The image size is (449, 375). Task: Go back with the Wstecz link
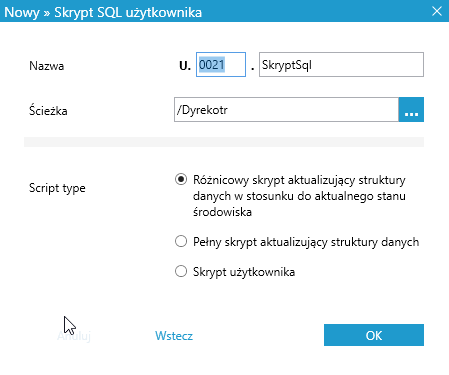pyautogui.click(x=174, y=336)
